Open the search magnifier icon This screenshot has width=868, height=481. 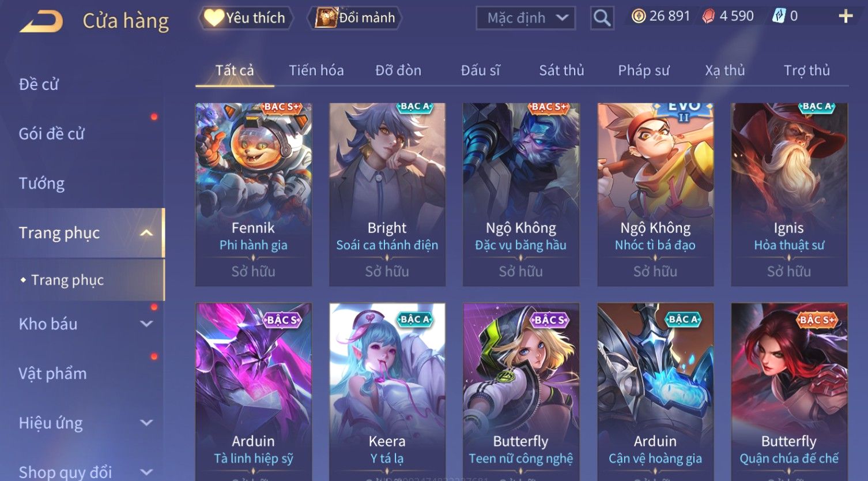[x=602, y=18]
